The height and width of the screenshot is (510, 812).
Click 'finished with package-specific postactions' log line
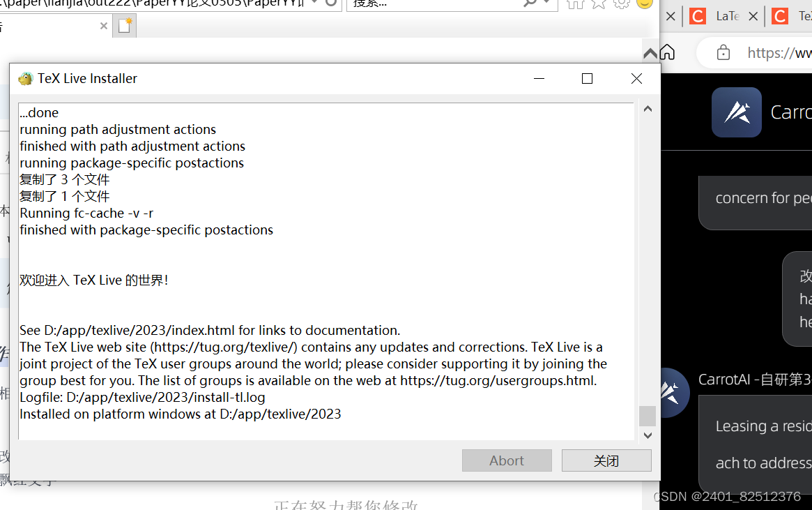146,230
